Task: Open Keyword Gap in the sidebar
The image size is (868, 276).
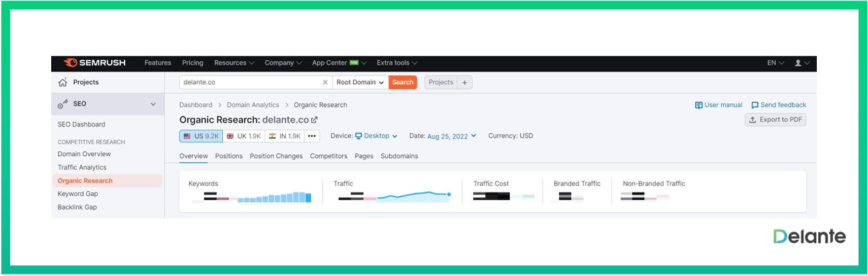Action: pyautogui.click(x=77, y=194)
